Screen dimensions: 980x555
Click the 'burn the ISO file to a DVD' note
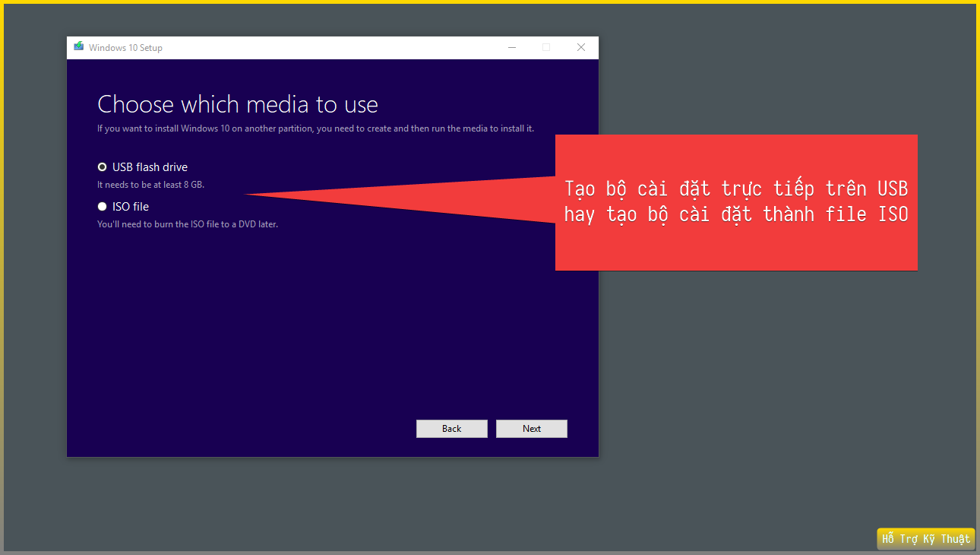tap(188, 224)
